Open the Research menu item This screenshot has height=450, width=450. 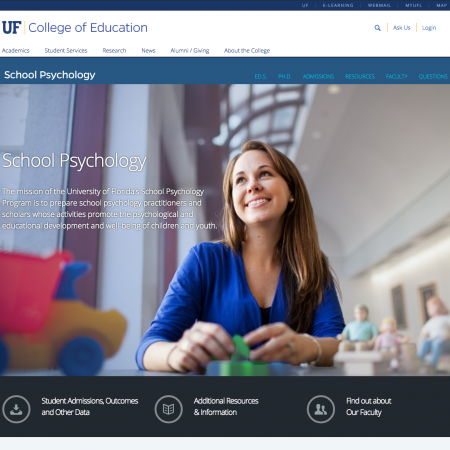[114, 51]
